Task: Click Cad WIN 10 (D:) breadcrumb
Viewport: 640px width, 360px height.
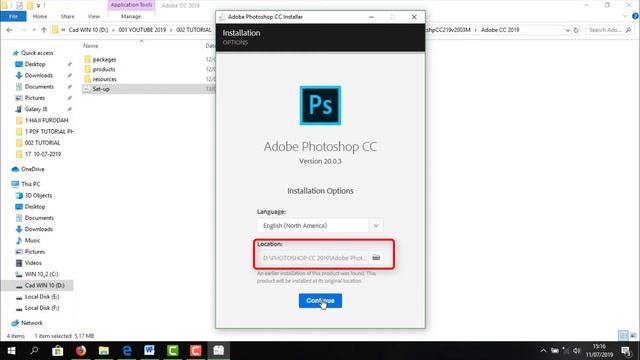Action: pos(88,30)
